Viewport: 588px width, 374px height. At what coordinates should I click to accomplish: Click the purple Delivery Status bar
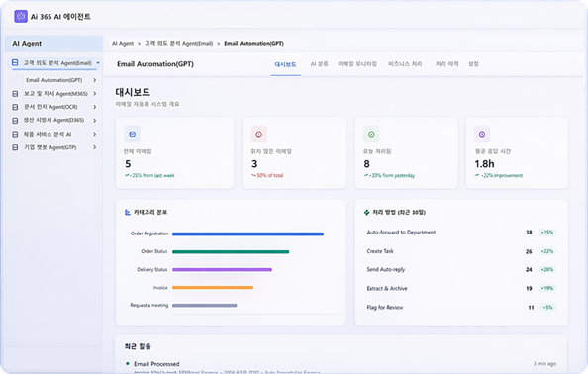[222, 270]
